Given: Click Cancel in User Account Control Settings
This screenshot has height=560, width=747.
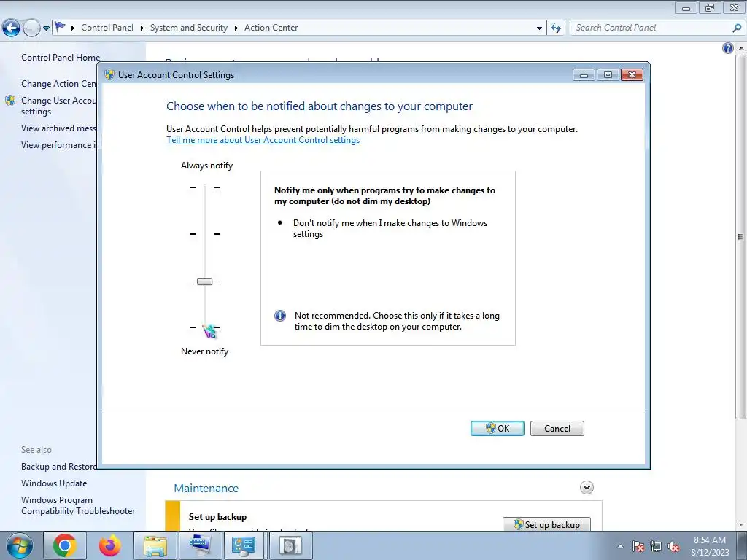Looking at the screenshot, I should (x=557, y=428).
